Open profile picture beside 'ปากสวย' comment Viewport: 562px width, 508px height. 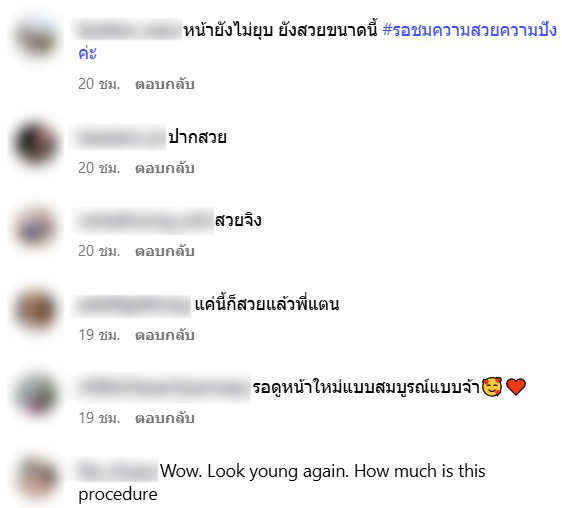click(36, 144)
